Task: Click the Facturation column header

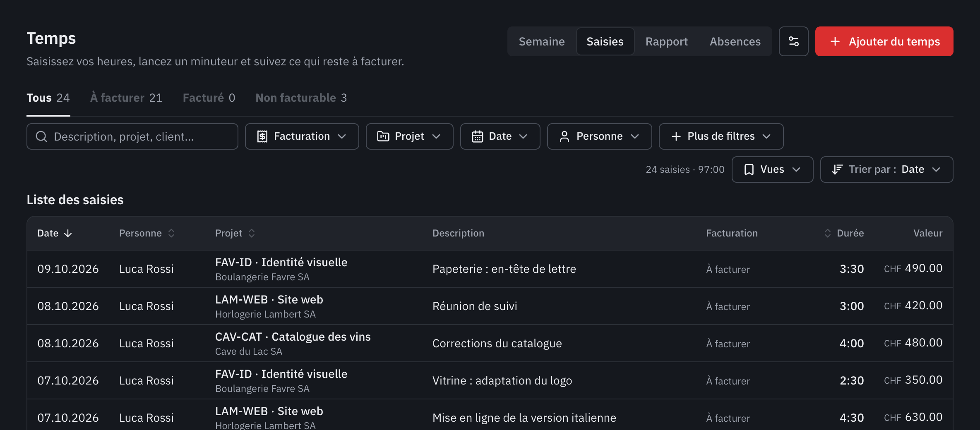Action: (732, 233)
